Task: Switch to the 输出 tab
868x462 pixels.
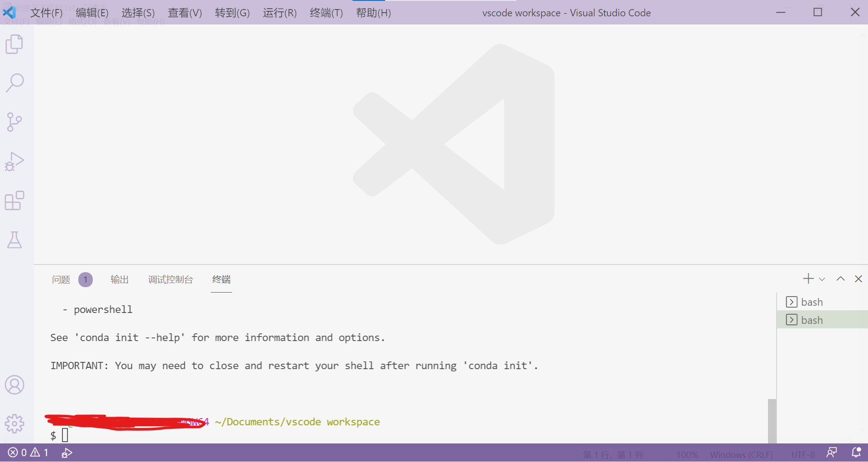Action: coord(119,279)
